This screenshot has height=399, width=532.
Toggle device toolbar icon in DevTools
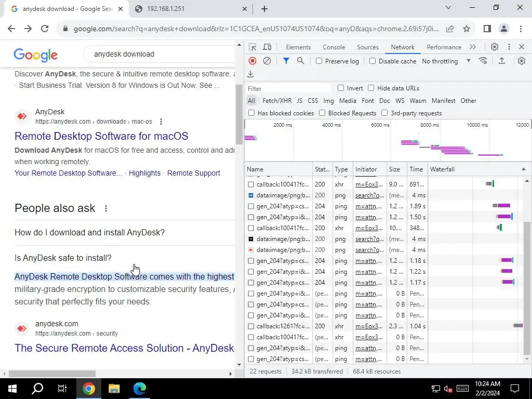click(x=268, y=47)
